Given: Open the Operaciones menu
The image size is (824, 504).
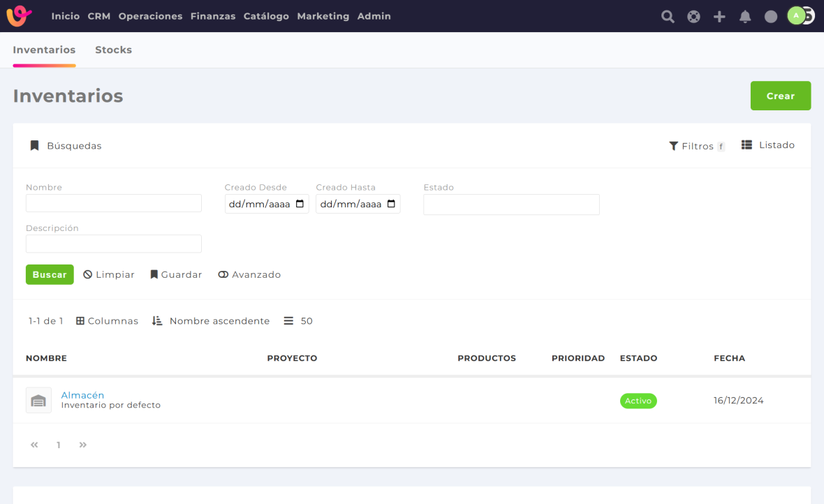Looking at the screenshot, I should click(150, 16).
